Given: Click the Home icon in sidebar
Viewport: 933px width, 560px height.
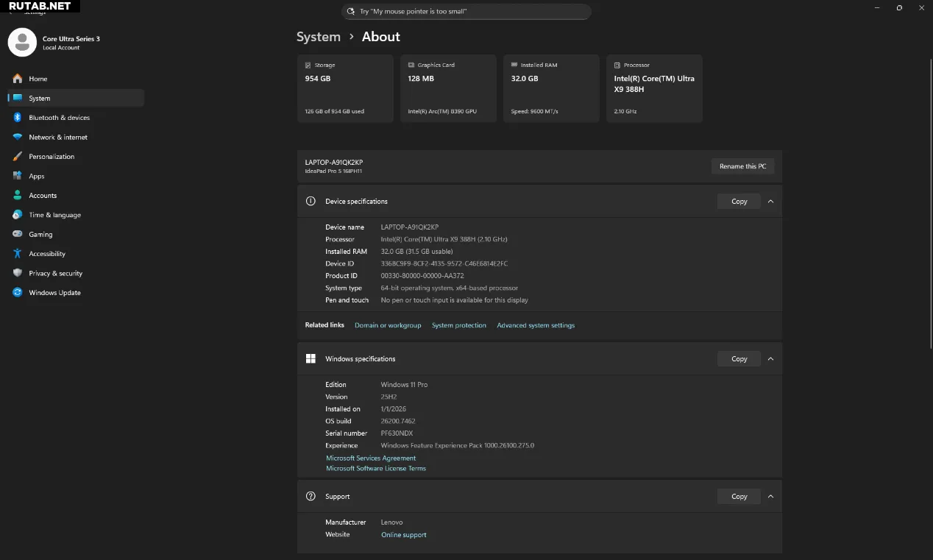Looking at the screenshot, I should (17, 79).
